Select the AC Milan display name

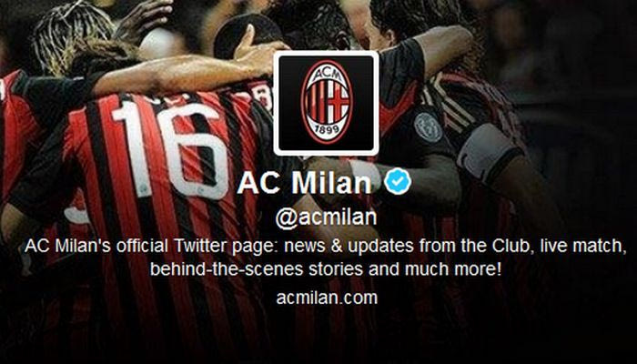[x=304, y=182]
